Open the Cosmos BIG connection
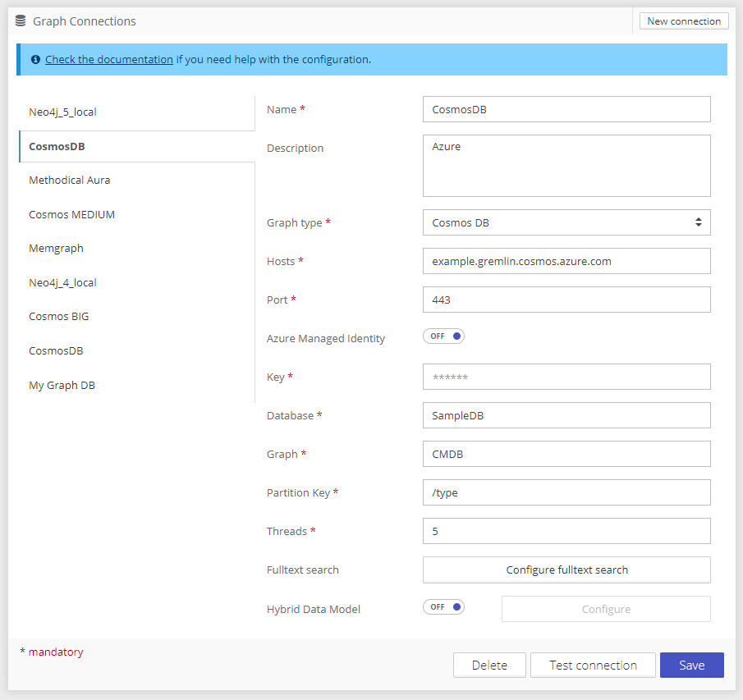This screenshot has height=700, width=743. 58,316
